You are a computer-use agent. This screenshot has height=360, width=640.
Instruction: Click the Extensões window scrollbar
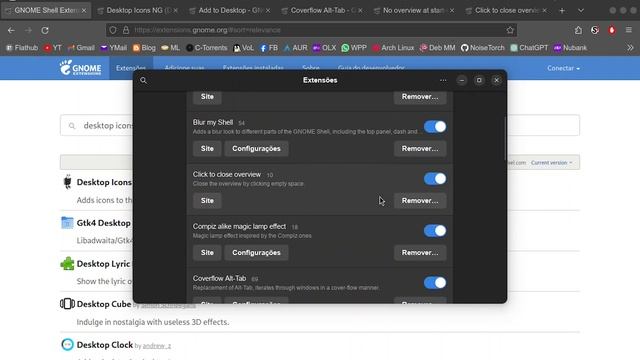tap(505, 139)
